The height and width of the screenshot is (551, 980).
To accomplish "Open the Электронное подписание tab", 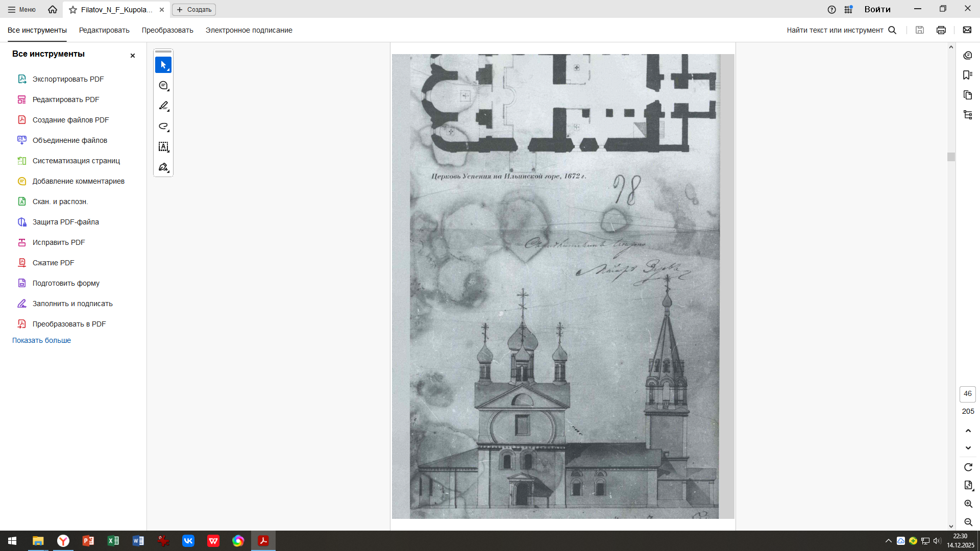I will pyautogui.click(x=249, y=30).
